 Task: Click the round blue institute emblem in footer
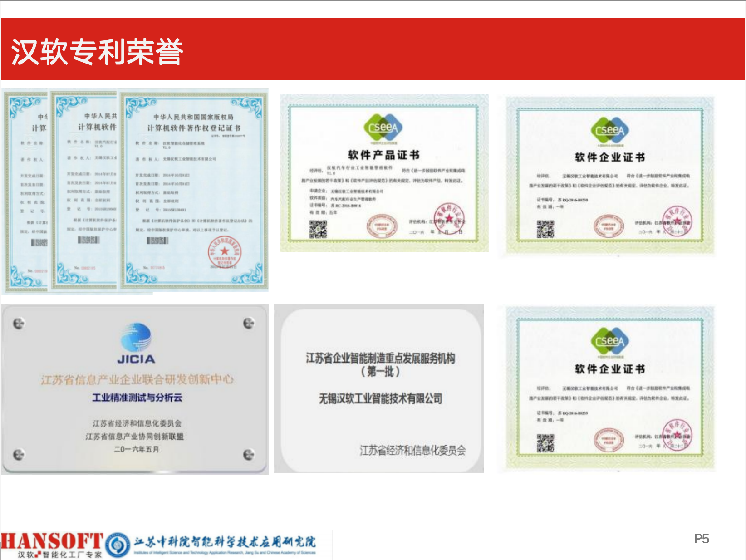(x=118, y=545)
